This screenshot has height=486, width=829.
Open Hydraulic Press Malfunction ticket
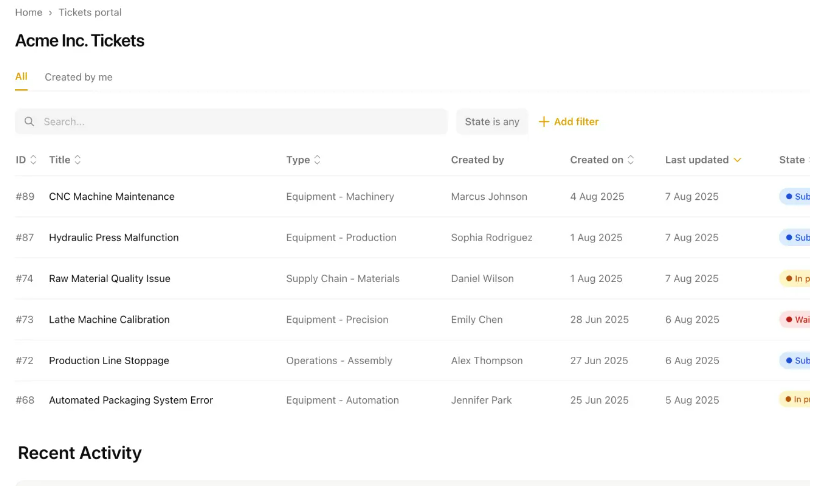114,237
